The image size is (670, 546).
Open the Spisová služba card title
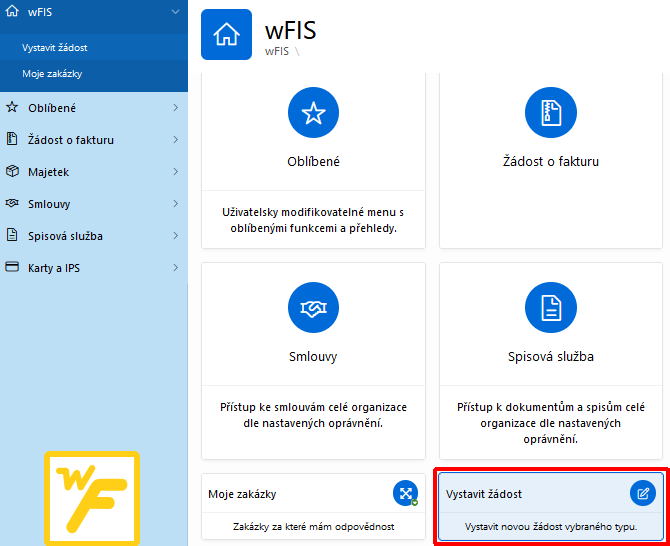(551, 357)
